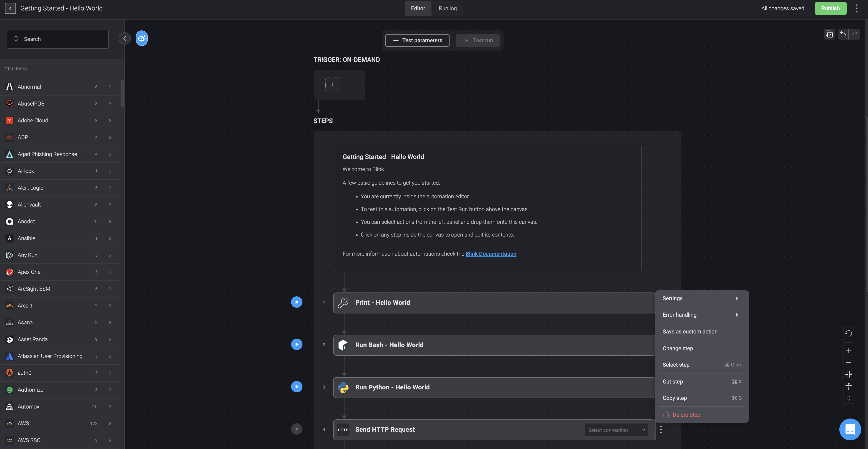Screen dimensions: 868x449
Task: Click the Publish button
Action: (x=830, y=8)
